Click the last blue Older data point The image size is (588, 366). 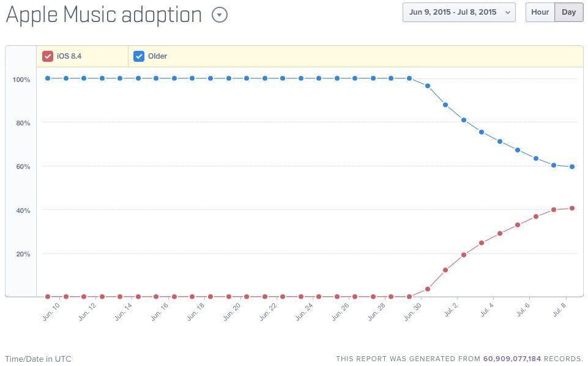coord(572,166)
